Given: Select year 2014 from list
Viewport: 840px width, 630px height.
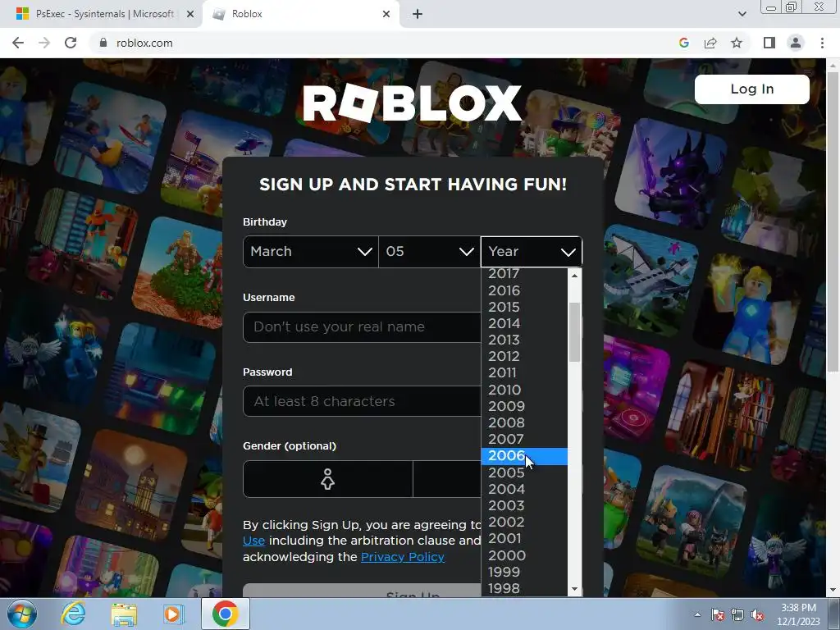Looking at the screenshot, I should [x=524, y=323].
